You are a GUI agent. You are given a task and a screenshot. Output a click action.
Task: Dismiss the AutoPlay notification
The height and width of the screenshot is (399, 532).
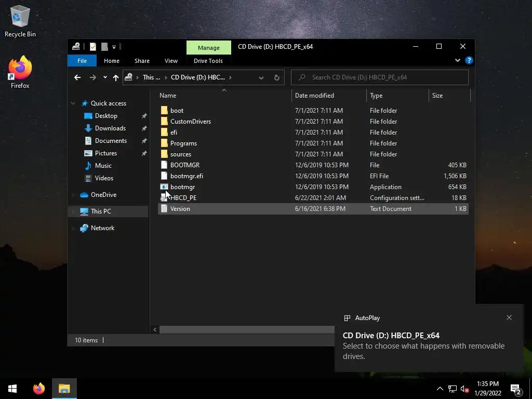509,317
